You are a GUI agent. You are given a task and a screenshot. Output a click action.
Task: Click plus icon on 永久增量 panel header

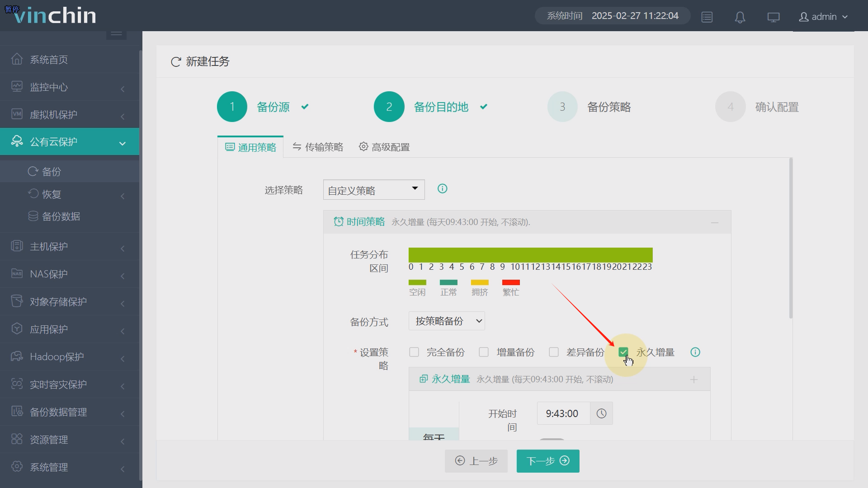click(694, 380)
